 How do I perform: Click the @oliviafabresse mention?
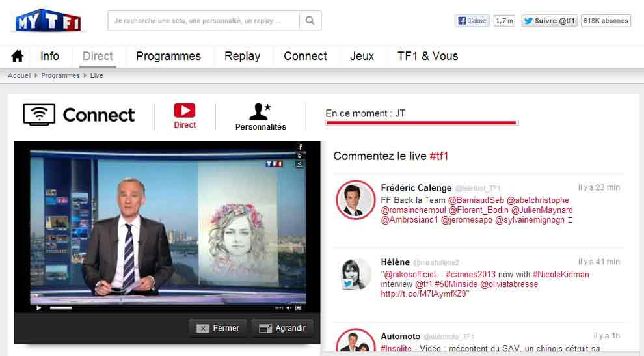pos(509,284)
